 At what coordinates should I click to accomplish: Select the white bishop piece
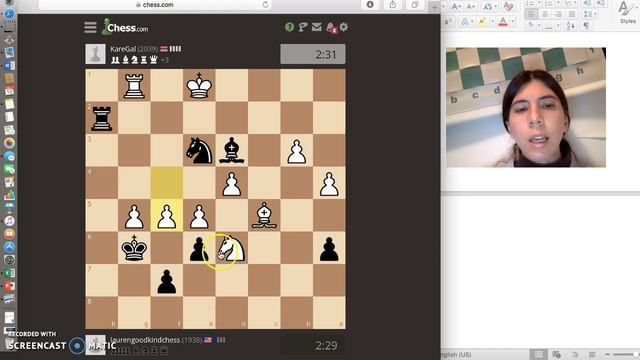(264, 215)
